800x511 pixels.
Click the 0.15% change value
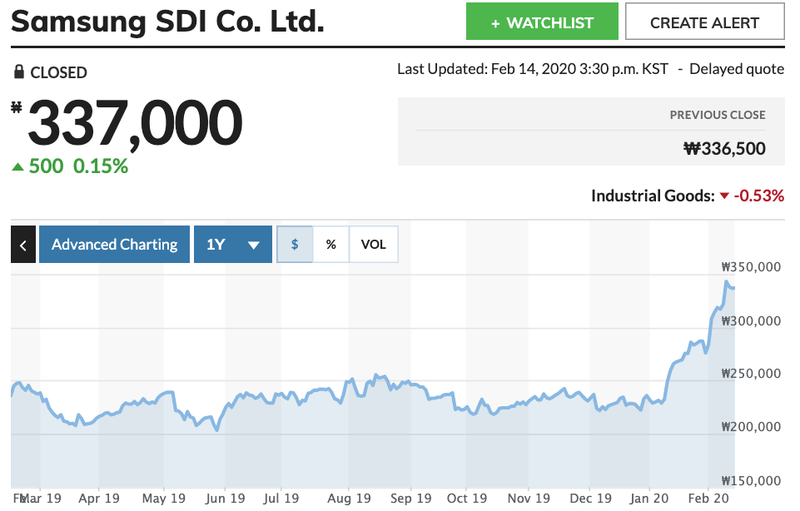click(101, 166)
